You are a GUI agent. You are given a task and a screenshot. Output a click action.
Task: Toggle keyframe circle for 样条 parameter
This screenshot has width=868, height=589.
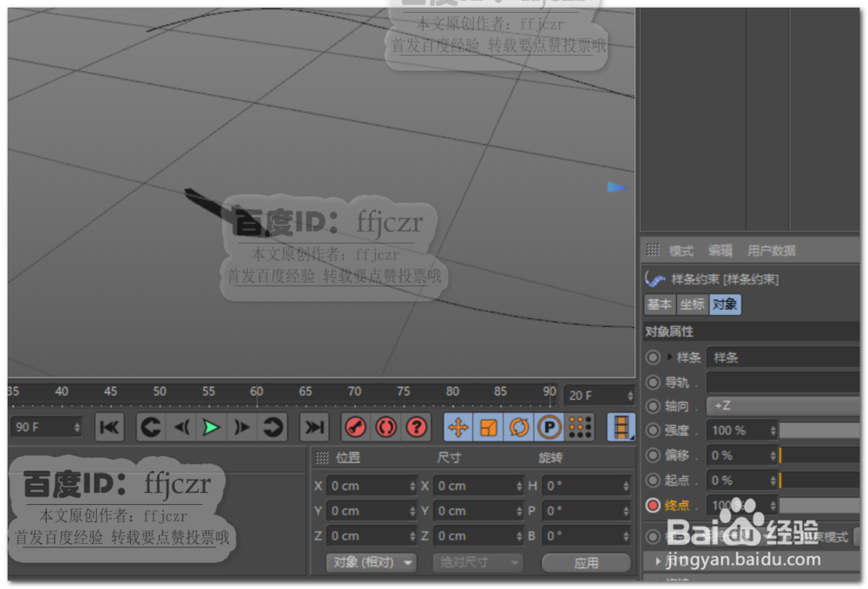click(x=654, y=357)
